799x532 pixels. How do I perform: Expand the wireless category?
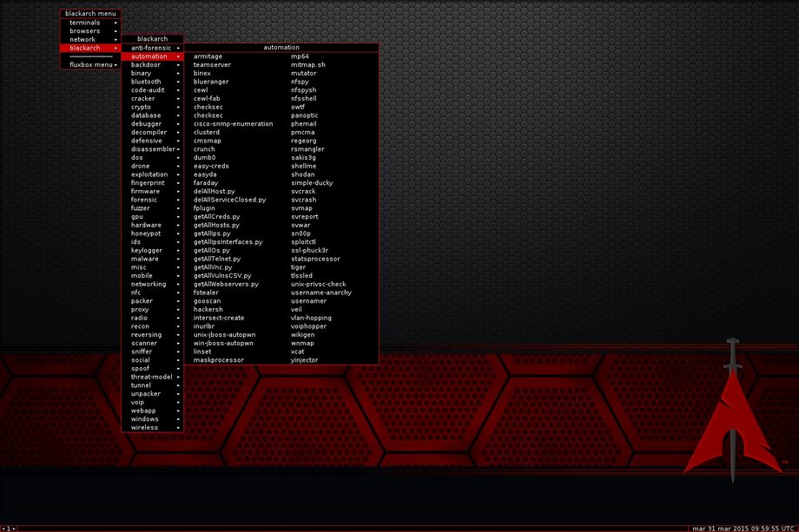pos(152,428)
